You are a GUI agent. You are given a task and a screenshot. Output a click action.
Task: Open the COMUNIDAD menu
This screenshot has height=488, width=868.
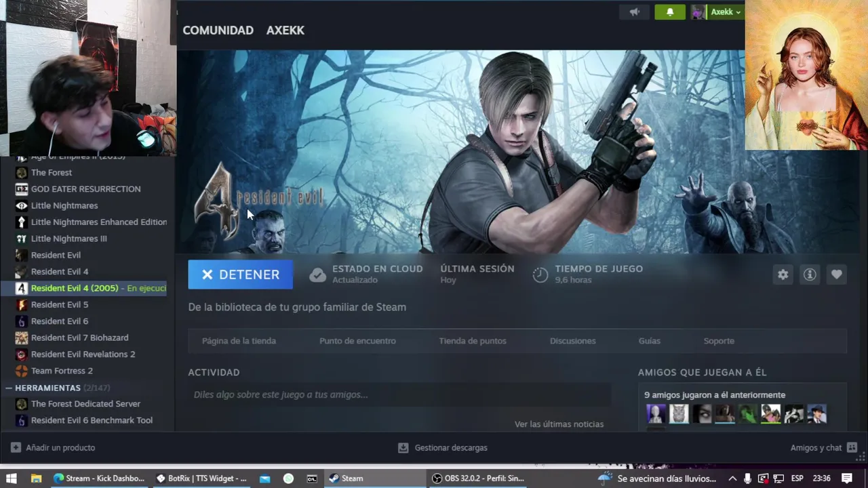point(218,30)
